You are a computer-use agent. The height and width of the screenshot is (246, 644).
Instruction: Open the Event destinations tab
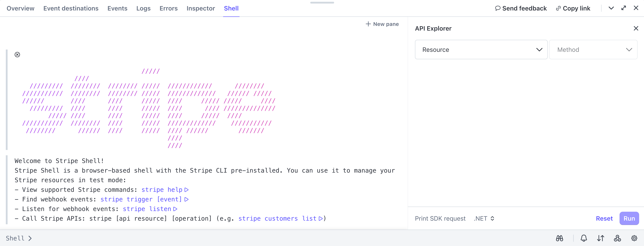(x=71, y=8)
